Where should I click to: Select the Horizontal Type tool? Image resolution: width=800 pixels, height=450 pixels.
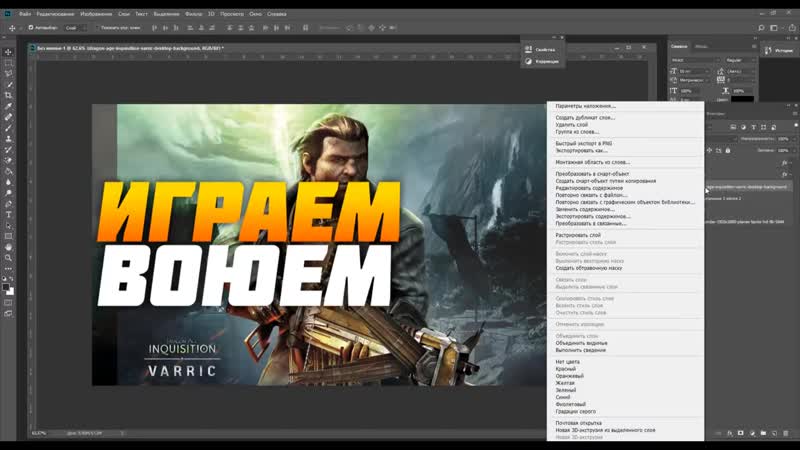[x=8, y=215]
